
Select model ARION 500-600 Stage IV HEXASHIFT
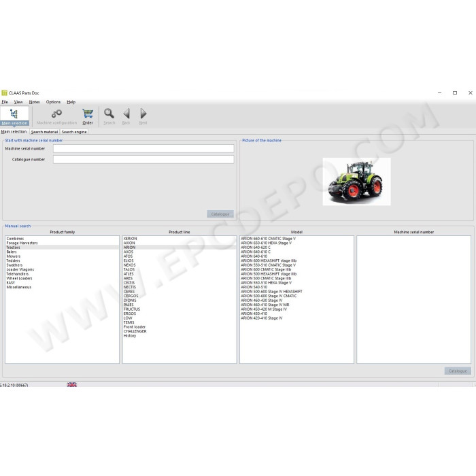(x=296, y=292)
